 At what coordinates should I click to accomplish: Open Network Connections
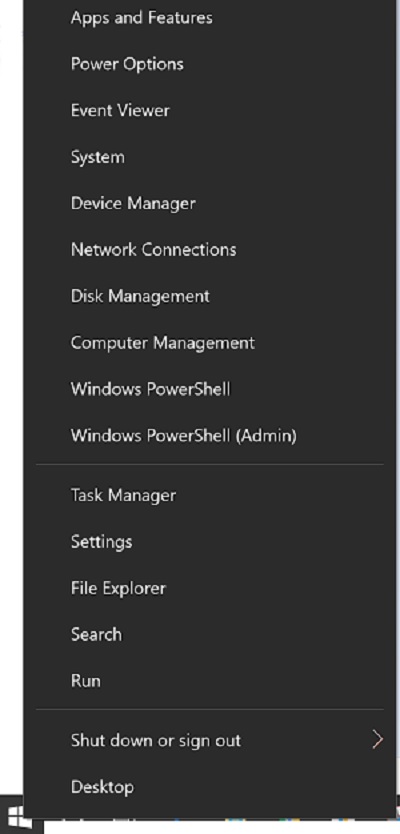tap(153, 249)
